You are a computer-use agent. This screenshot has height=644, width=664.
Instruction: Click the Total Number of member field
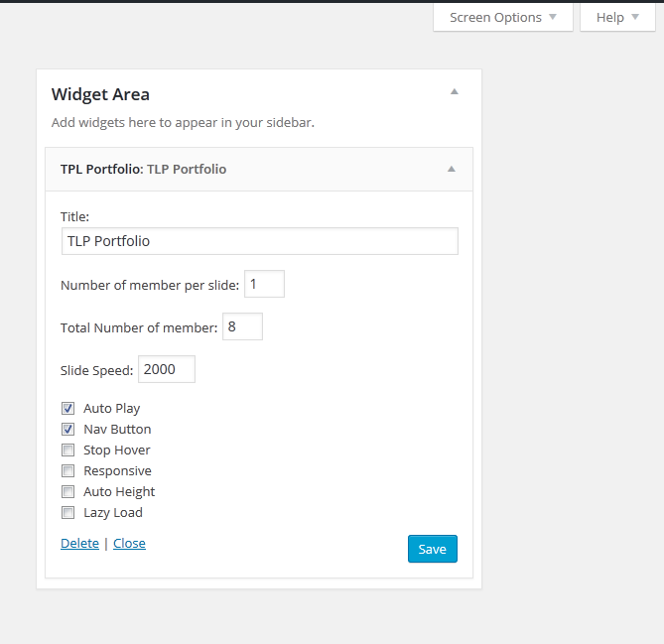pyautogui.click(x=242, y=327)
